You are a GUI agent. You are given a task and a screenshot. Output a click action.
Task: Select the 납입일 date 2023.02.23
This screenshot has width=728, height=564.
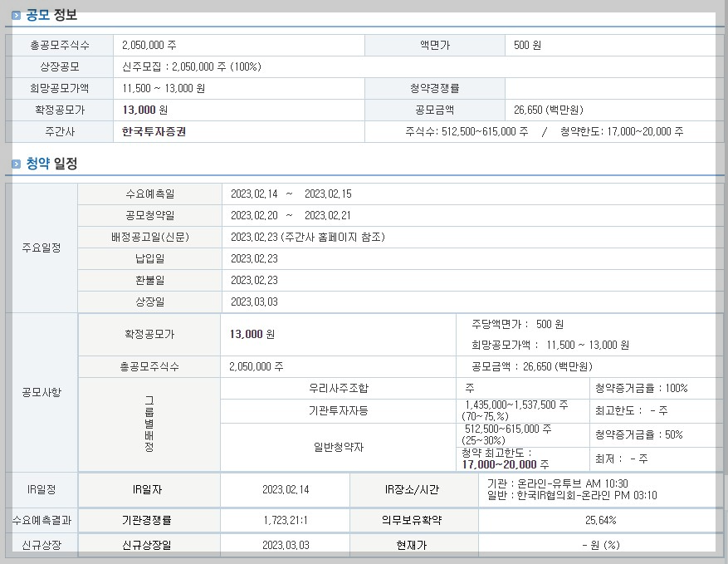point(254,259)
